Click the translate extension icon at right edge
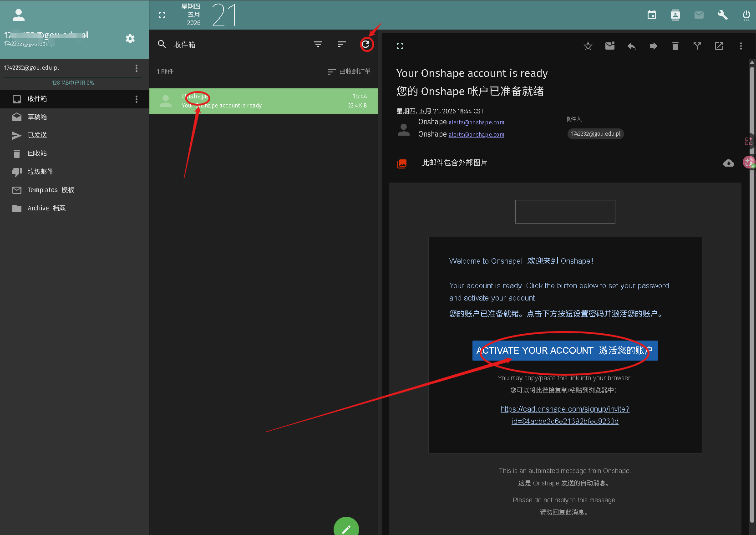 coord(749,162)
